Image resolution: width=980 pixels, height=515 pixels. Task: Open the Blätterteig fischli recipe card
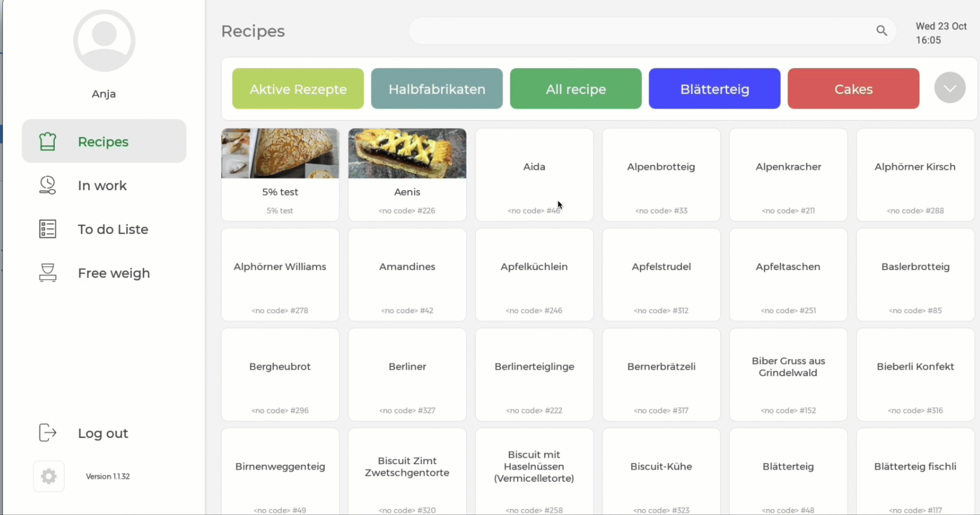(915, 472)
